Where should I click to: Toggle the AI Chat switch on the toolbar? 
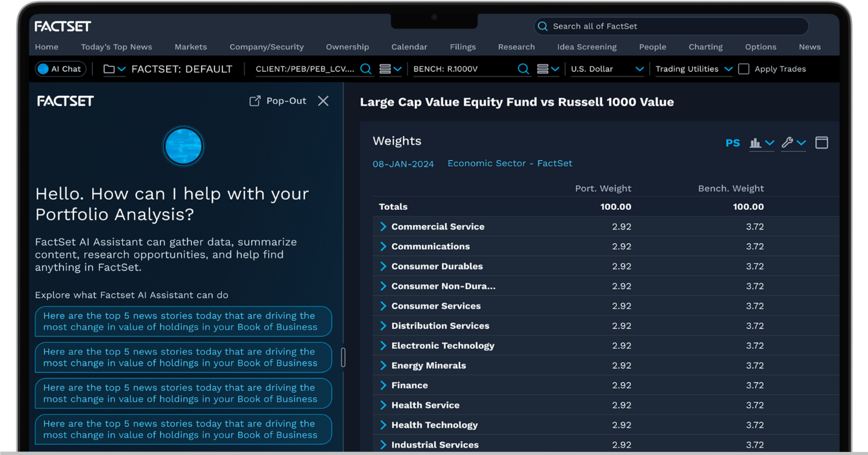59,69
